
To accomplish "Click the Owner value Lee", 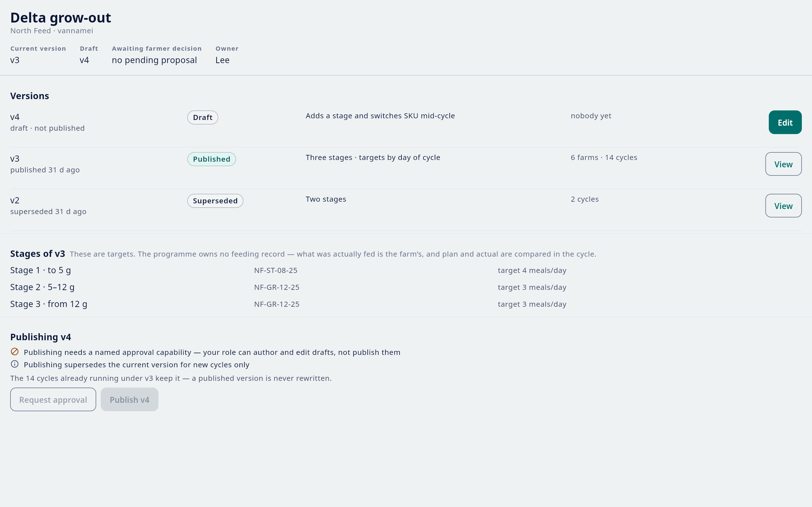I will tap(222, 60).
